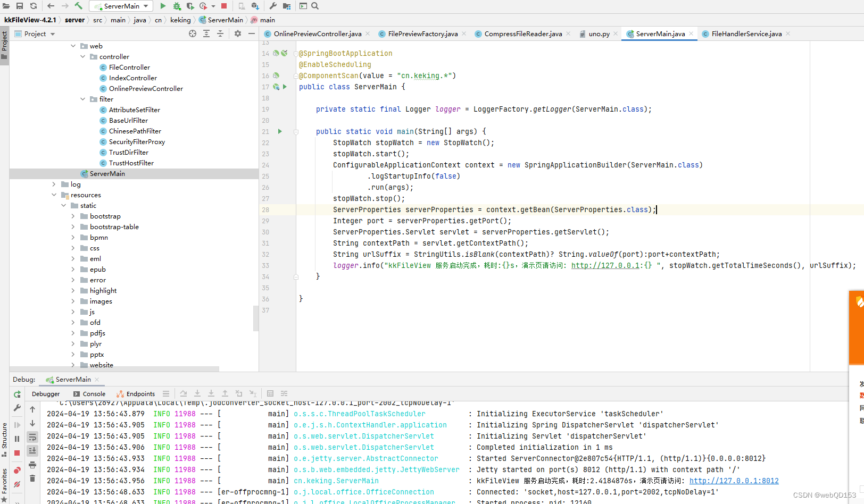This screenshot has height=504, width=864.
Task: Click the Save All icon
Action: pos(20,6)
